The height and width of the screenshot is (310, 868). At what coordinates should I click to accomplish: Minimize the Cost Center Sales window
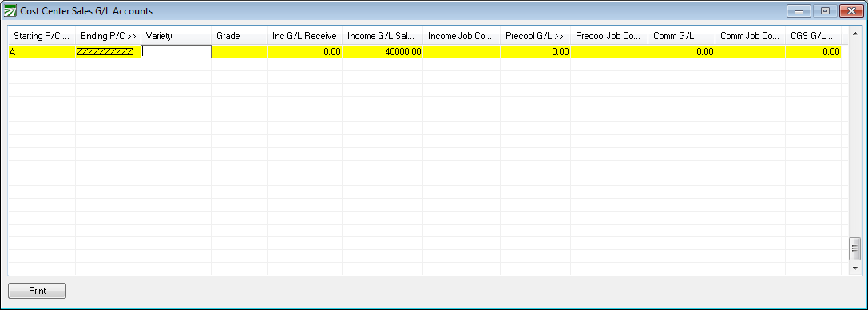(799, 11)
